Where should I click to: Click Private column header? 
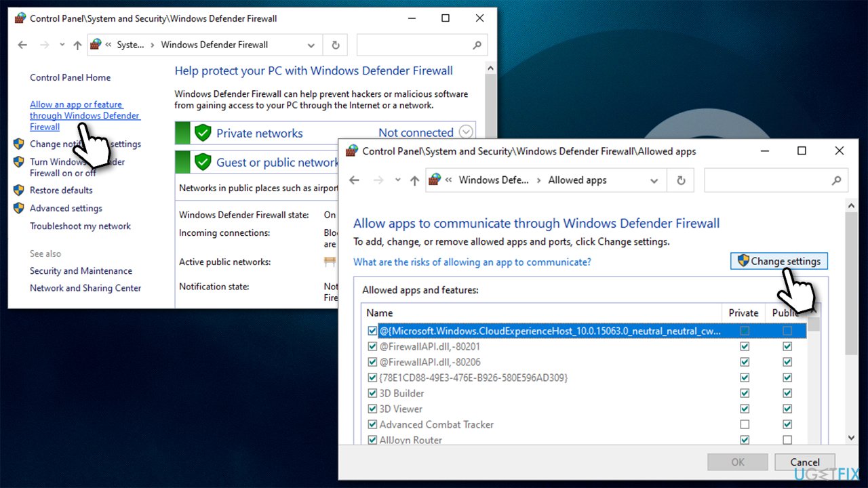[x=743, y=312]
